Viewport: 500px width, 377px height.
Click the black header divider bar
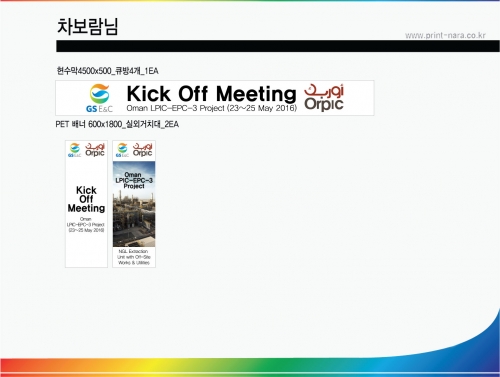(278, 46)
